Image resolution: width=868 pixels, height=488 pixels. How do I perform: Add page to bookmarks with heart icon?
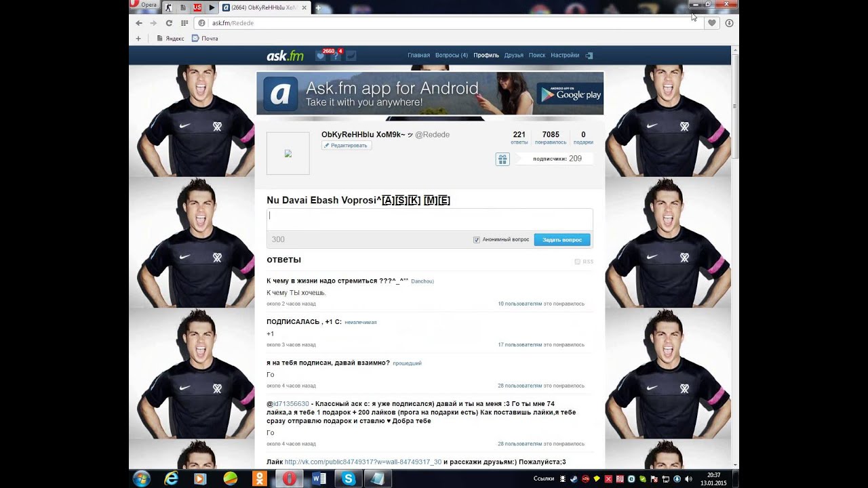pyautogui.click(x=711, y=23)
